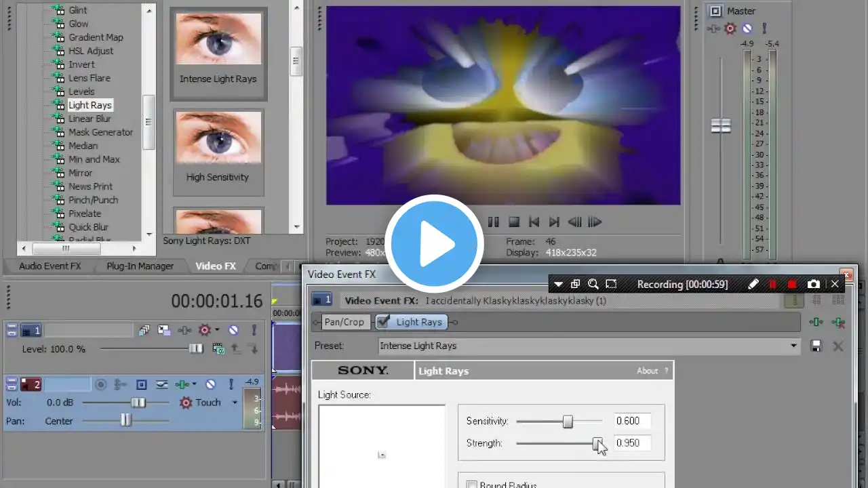
Task: Click Master bus automation settings gear
Action: (x=730, y=28)
